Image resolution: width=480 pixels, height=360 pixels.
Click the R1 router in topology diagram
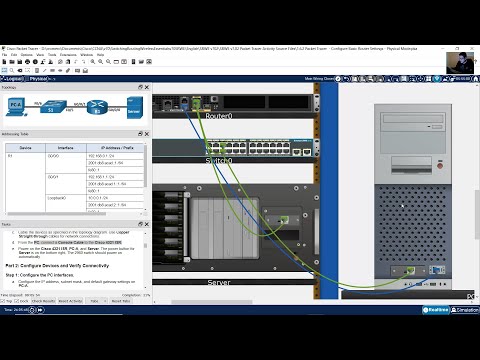[x=97, y=107]
